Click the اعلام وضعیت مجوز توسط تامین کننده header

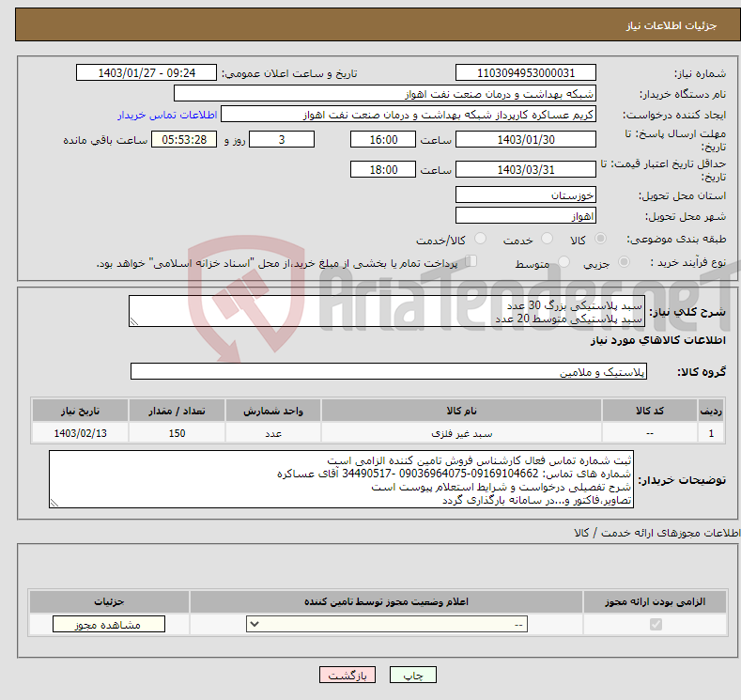(386, 601)
